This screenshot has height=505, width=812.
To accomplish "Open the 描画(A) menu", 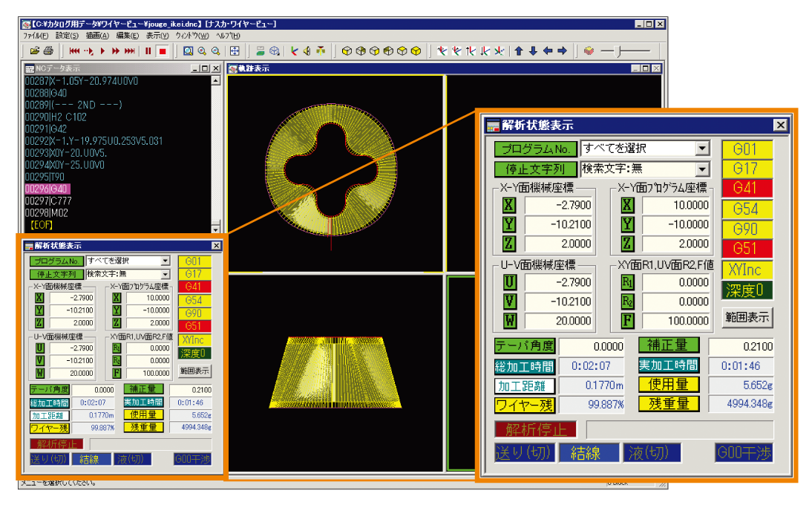I will click(x=97, y=36).
